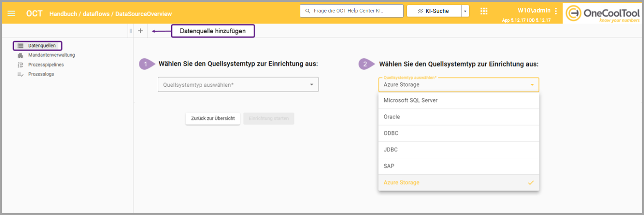Viewport: 644px width, 215px height.
Task: Click the KI-Suche button
Action: 434,11
